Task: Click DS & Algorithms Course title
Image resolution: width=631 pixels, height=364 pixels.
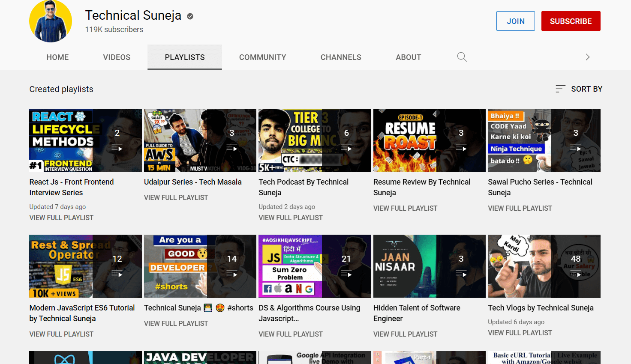Action: pyautogui.click(x=309, y=313)
